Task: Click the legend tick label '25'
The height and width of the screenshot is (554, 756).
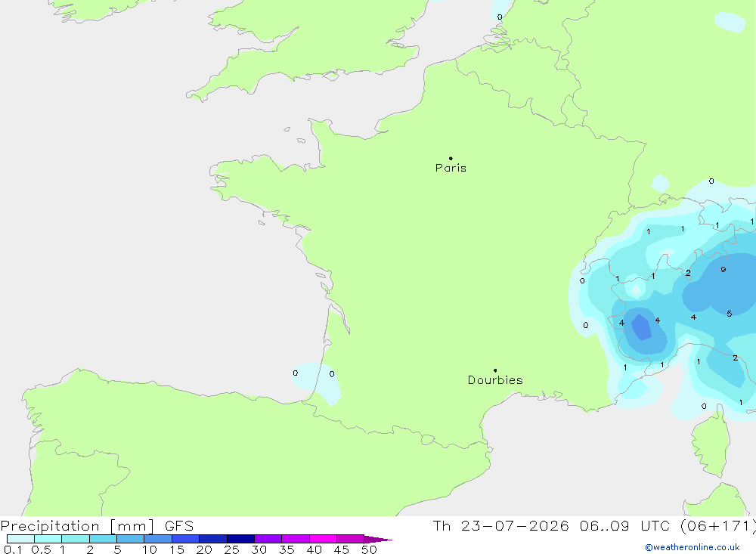Action: point(231,549)
